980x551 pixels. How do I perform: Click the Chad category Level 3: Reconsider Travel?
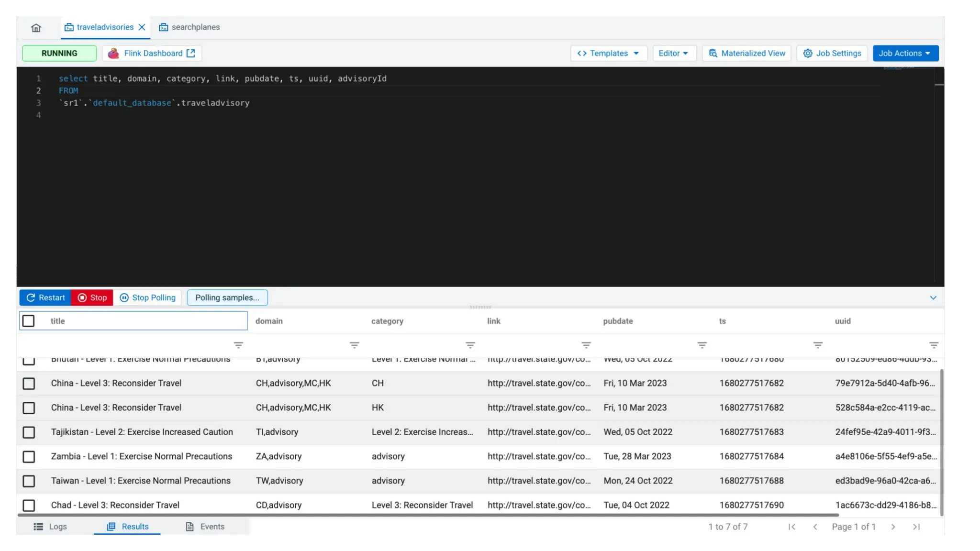[x=422, y=505]
